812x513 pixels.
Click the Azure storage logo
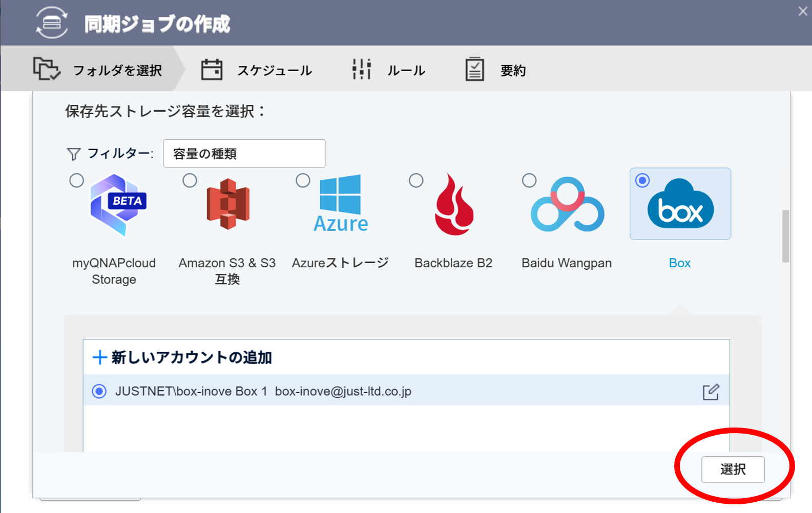(x=341, y=203)
